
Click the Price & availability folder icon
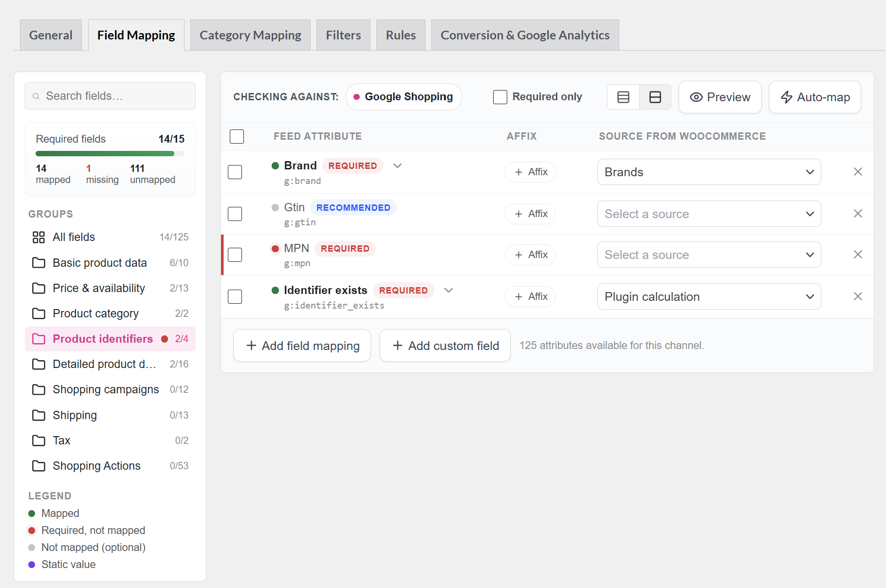[x=38, y=288]
